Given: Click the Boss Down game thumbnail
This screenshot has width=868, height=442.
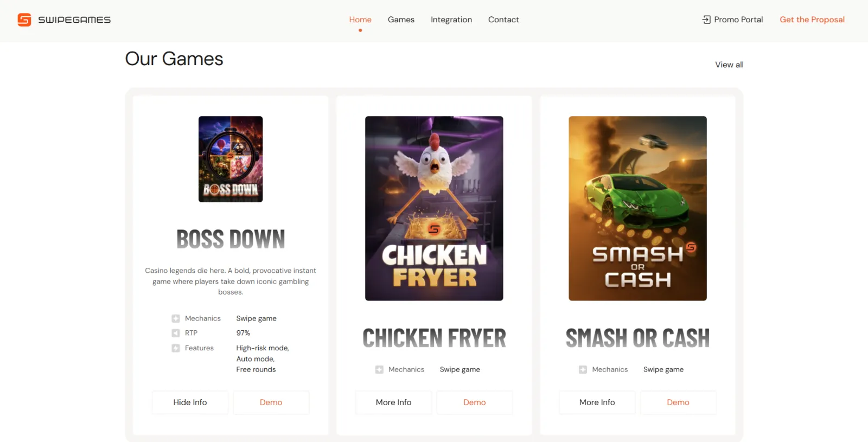Looking at the screenshot, I should pos(231,159).
